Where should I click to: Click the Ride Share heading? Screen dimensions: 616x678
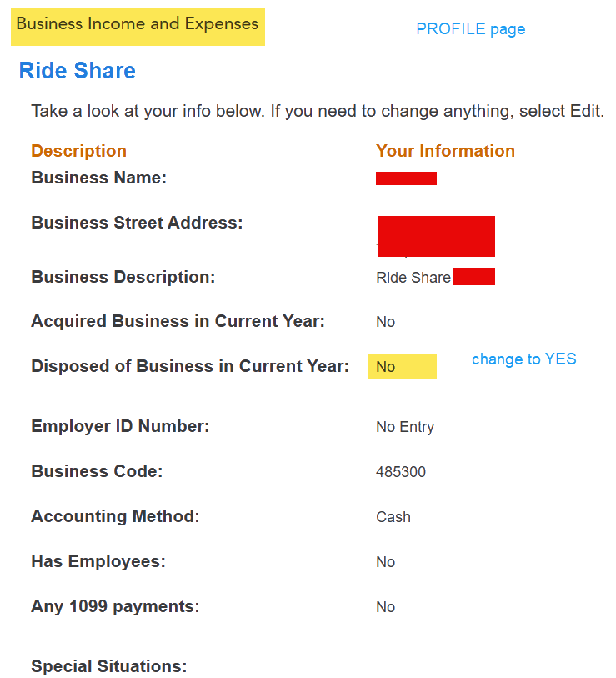(77, 71)
